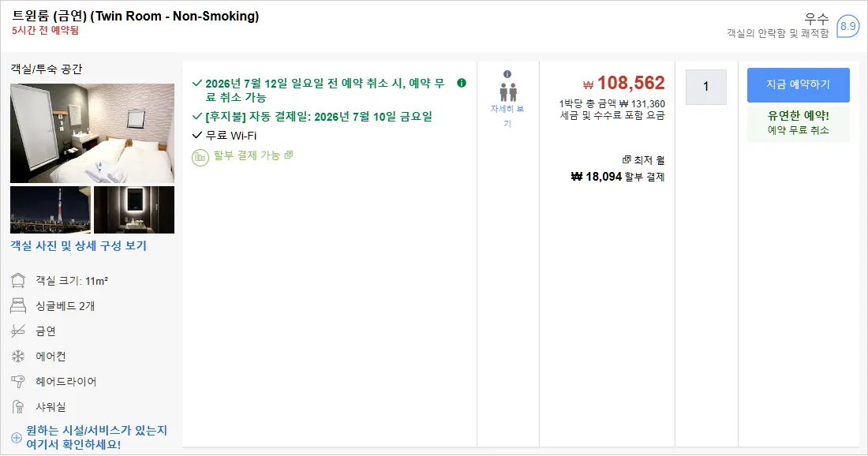Click the hair dryer icon

(x=18, y=381)
